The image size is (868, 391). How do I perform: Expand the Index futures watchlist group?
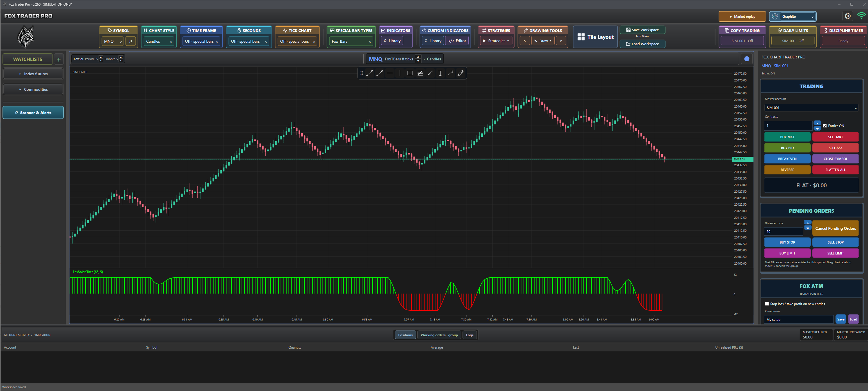(x=33, y=74)
